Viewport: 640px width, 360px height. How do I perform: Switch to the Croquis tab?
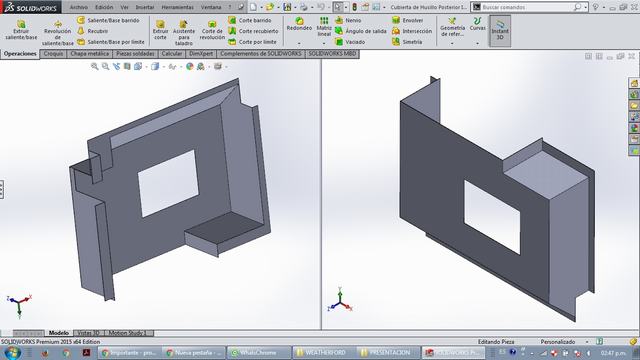point(53,53)
